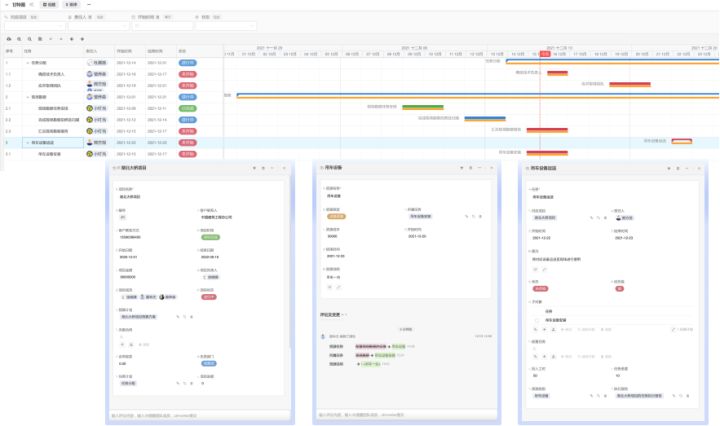
Task: Collapse task group row 1
Action: tap(28, 62)
